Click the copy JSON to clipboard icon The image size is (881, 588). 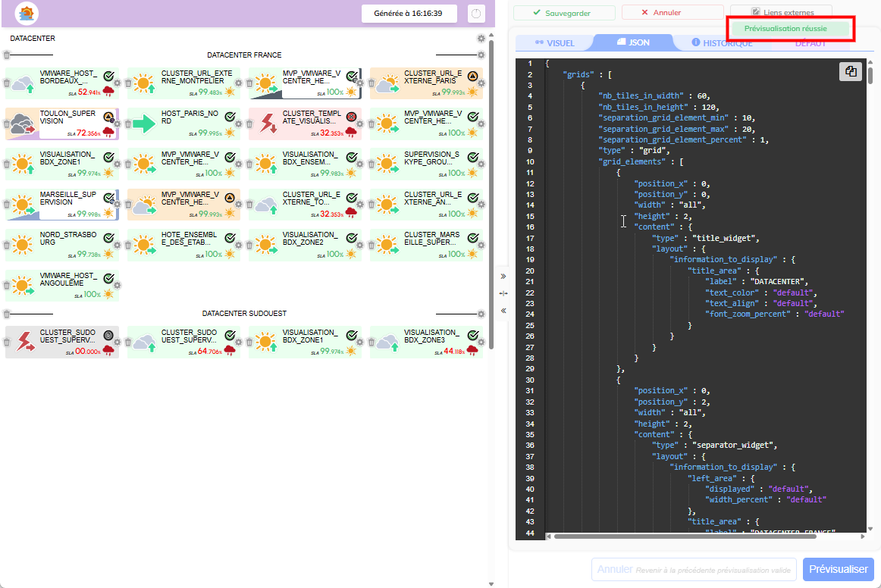851,72
